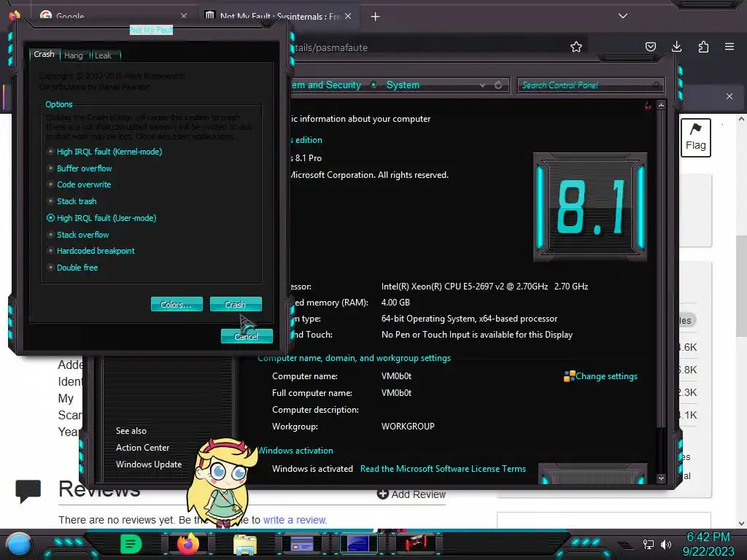Cancel the Not My Fault dialog
Screen dimensions: 747x560
[x=247, y=336]
